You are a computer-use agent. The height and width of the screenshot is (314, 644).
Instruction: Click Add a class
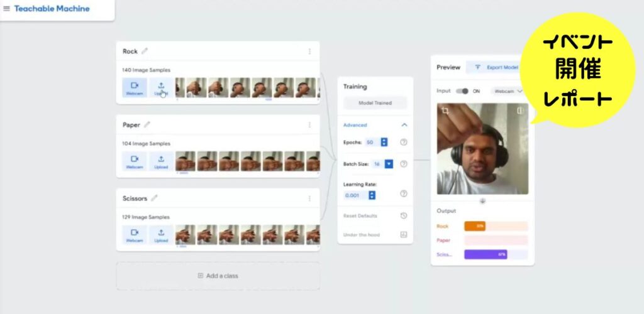click(218, 276)
